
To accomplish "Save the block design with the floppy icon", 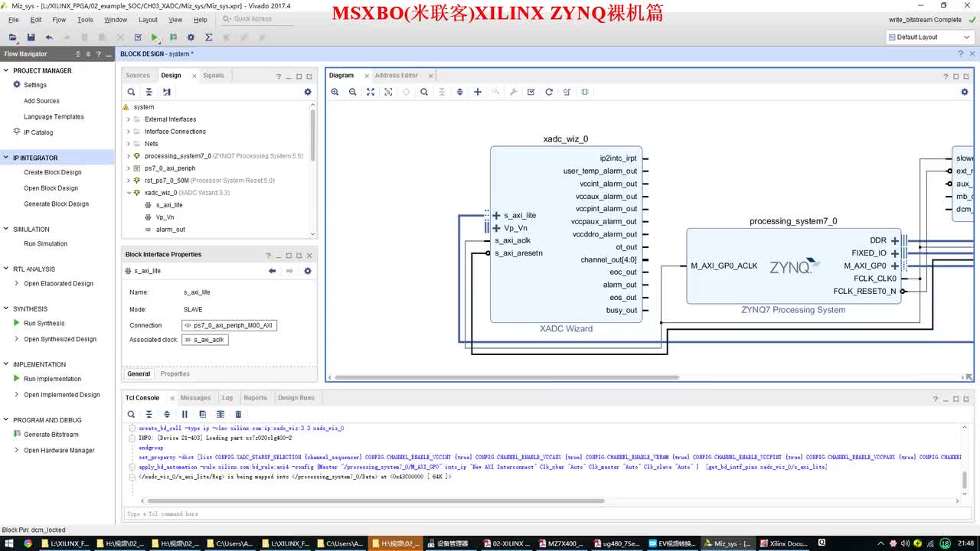I will [31, 37].
